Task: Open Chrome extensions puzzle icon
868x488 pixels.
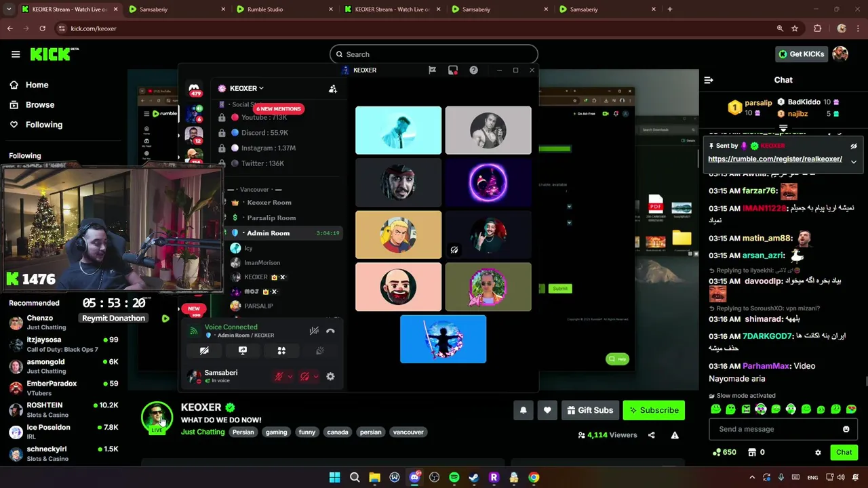Action: coord(817,28)
